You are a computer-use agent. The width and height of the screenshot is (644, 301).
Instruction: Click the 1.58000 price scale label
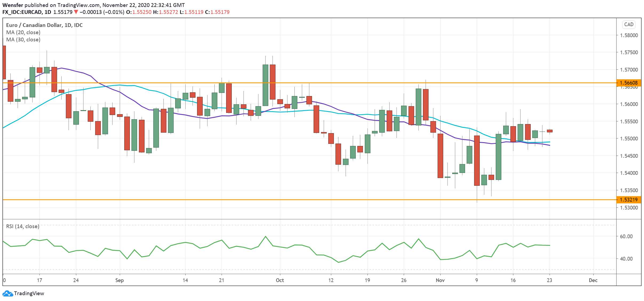click(x=629, y=35)
